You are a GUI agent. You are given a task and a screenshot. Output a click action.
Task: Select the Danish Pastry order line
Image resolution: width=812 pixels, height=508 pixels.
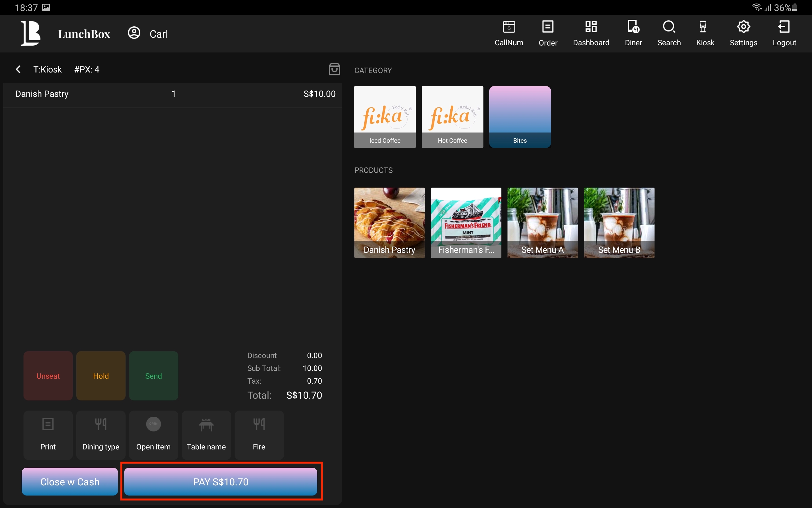coord(172,94)
